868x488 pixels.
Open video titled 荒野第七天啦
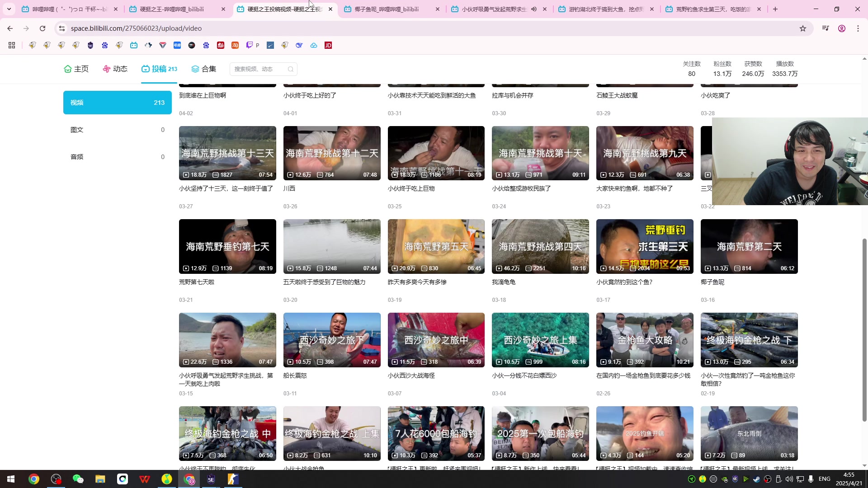coord(197,282)
